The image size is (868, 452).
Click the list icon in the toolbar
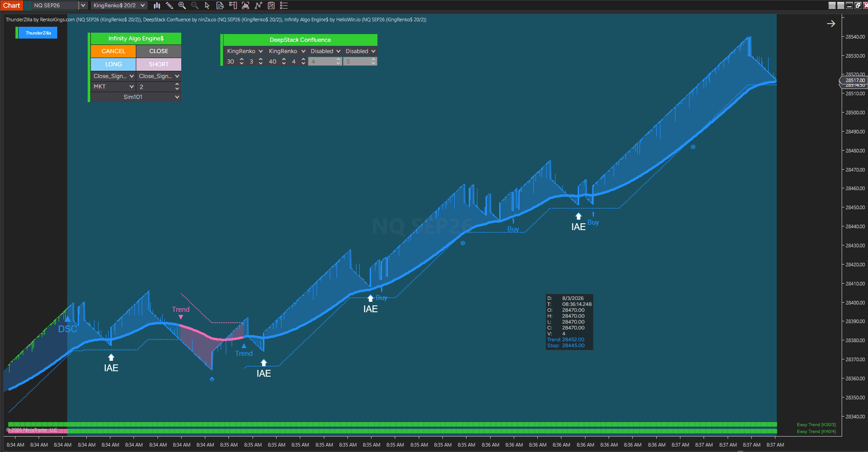pyautogui.click(x=284, y=5)
